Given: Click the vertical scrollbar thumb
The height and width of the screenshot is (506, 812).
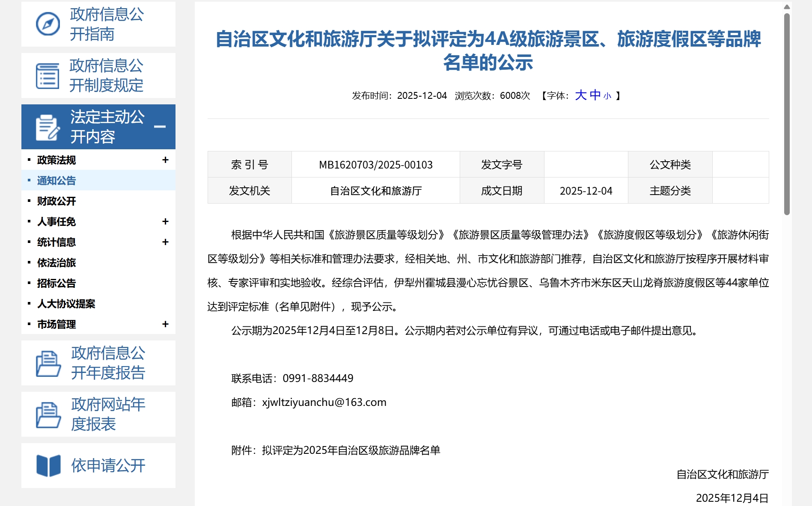Looking at the screenshot, I should (787, 114).
